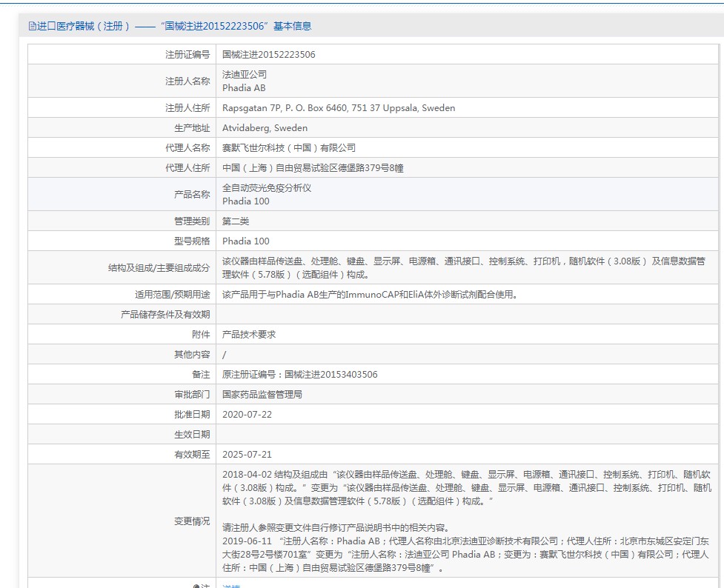The image size is (724, 588).
Task: Select the agent address in the 代理人住所 row
Action: [313, 168]
